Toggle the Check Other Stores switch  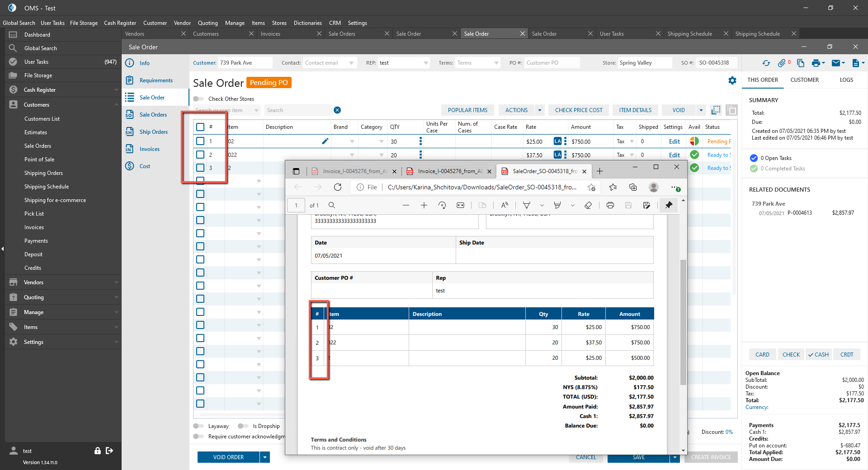198,99
